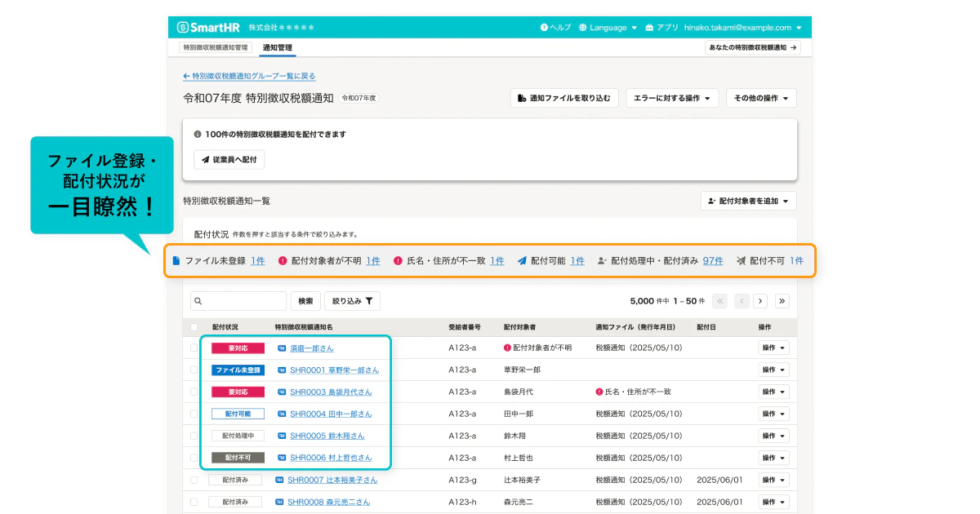The height and width of the screenshot is (514, 980).
Task: Check the row checkbox for 須磨一郎さん
Action: [194, 348]
